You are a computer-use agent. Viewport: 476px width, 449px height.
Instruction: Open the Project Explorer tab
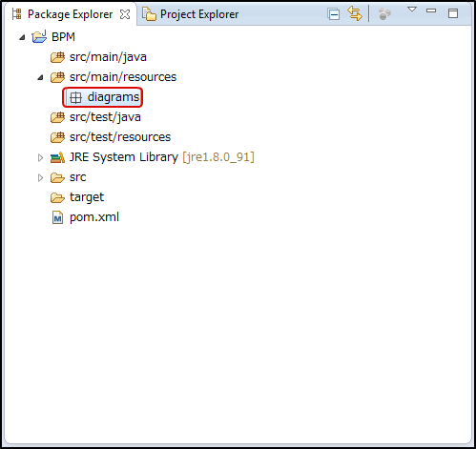tap(199, 14)
